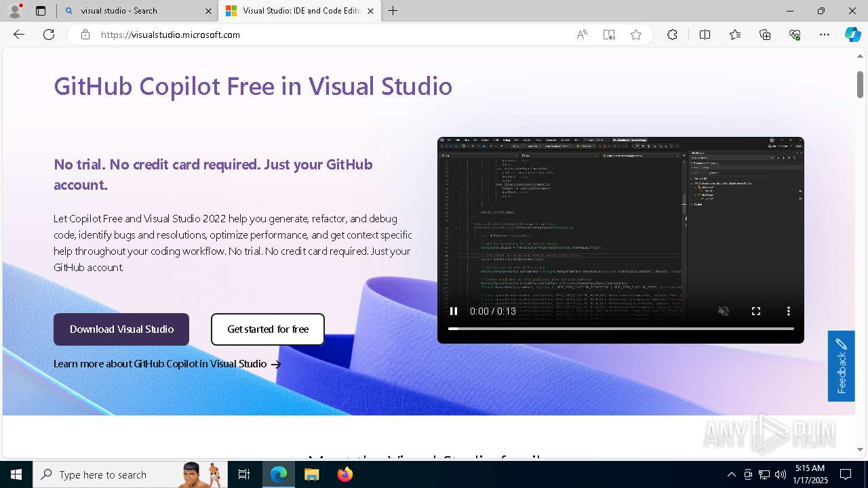This screenshot has width=868, height=488.
Task: Click taskbar search box
Action: (130, 474)
